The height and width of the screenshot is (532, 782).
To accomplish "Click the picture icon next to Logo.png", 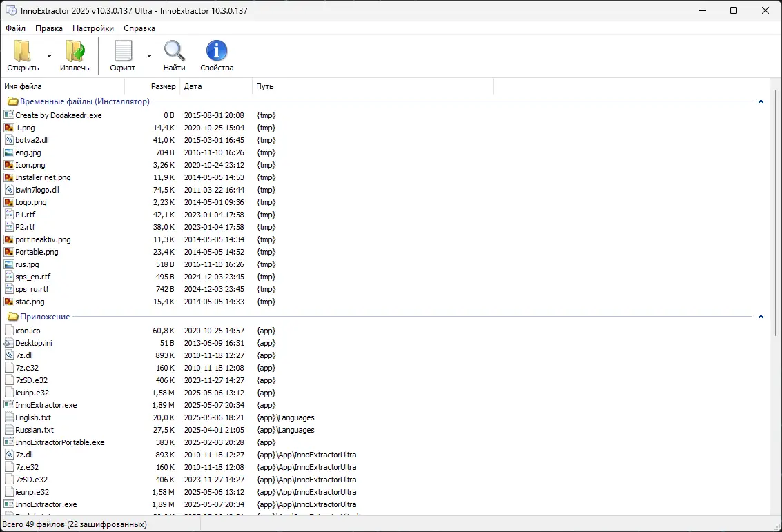I will click(x=8, y=202).
